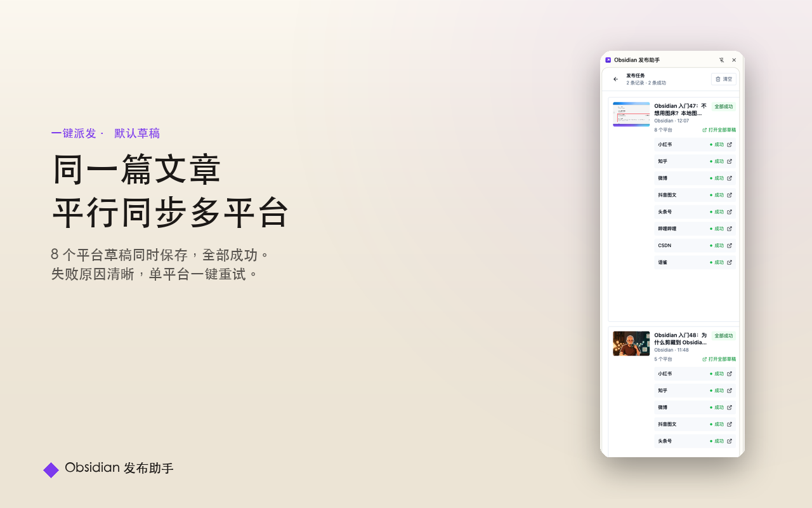The height and width of the screenshot is (508, 812).
Task: Click 全部成功 badge on 入门48 task
Action: 723,336
